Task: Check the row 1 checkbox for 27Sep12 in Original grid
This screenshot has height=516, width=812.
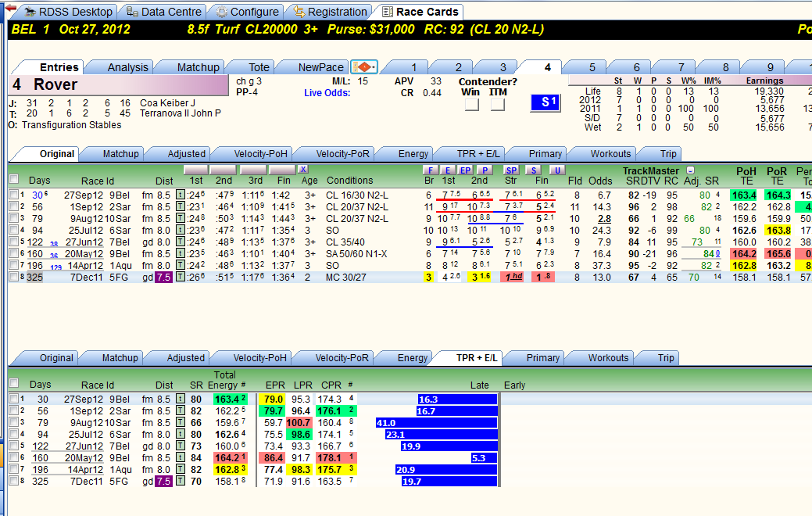Action: point(14,195)
